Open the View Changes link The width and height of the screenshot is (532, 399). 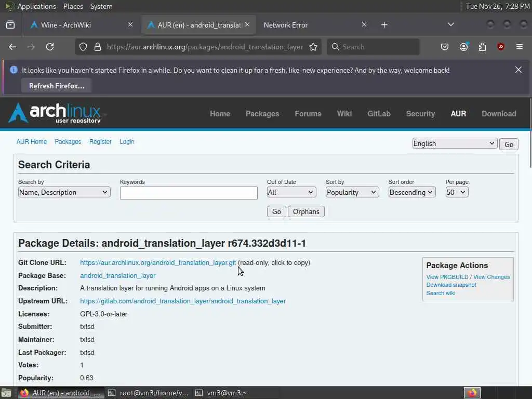[x=491, y=277]
